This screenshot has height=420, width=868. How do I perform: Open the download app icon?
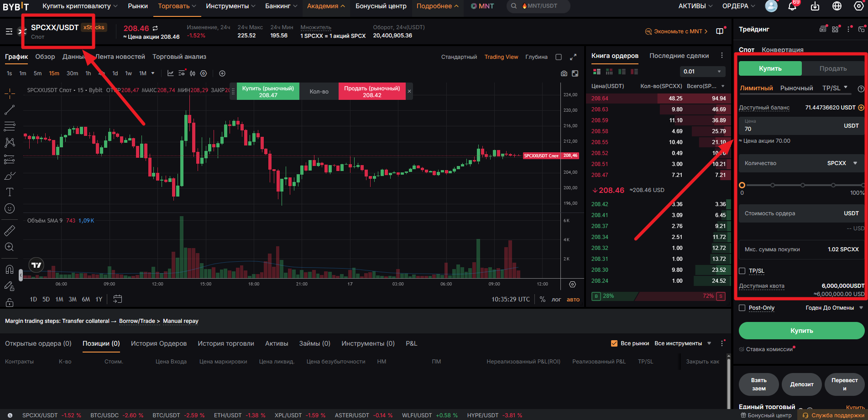[815, 6]
